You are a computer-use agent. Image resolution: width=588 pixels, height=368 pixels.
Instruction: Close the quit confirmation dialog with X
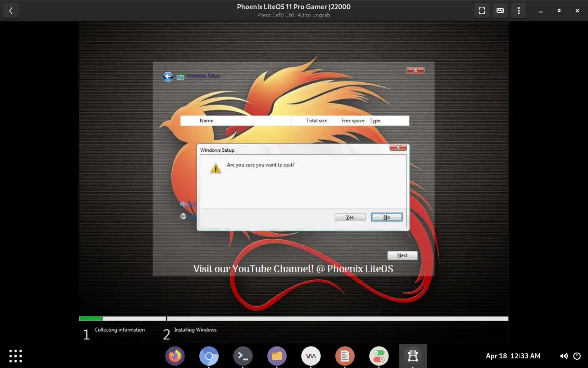coord(398,147)
